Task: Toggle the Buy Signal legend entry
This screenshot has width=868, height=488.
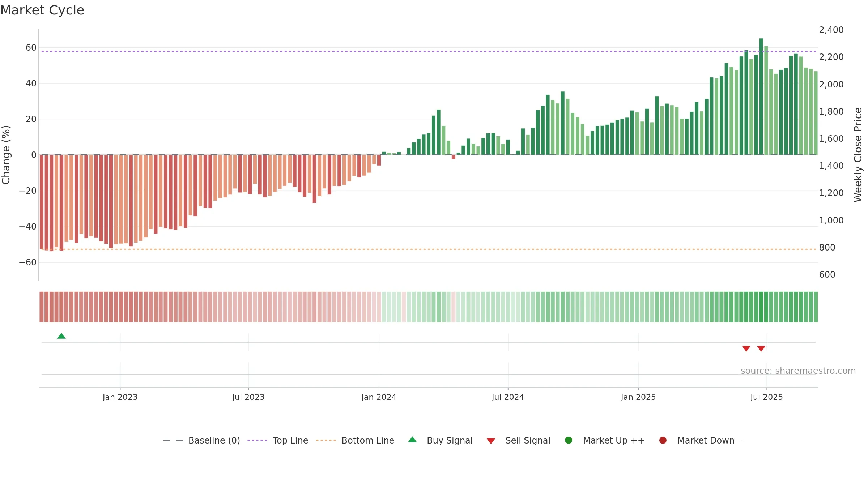Action: click(x=440, y=440)
